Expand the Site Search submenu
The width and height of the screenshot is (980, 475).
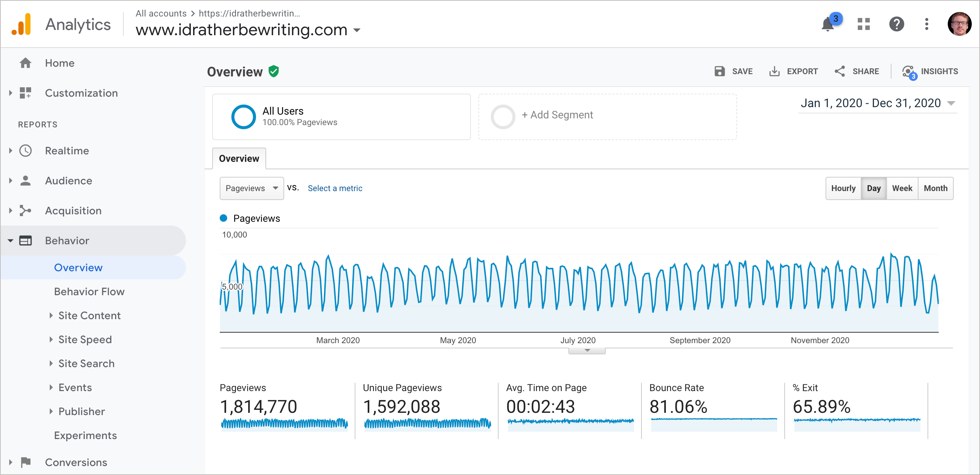(x=51, y=363)
